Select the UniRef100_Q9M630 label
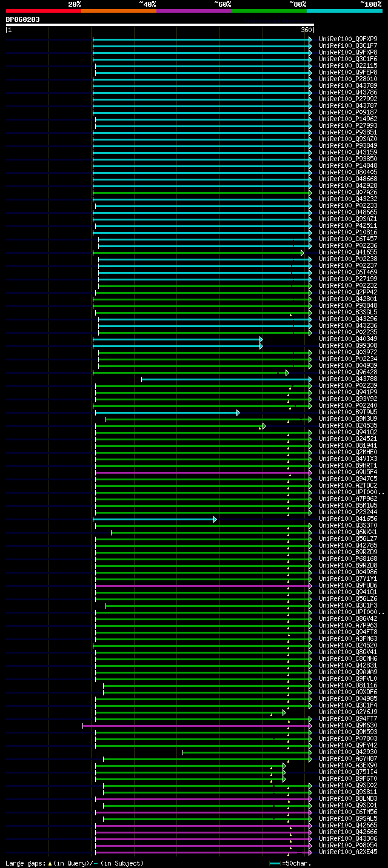 (349, 725)
